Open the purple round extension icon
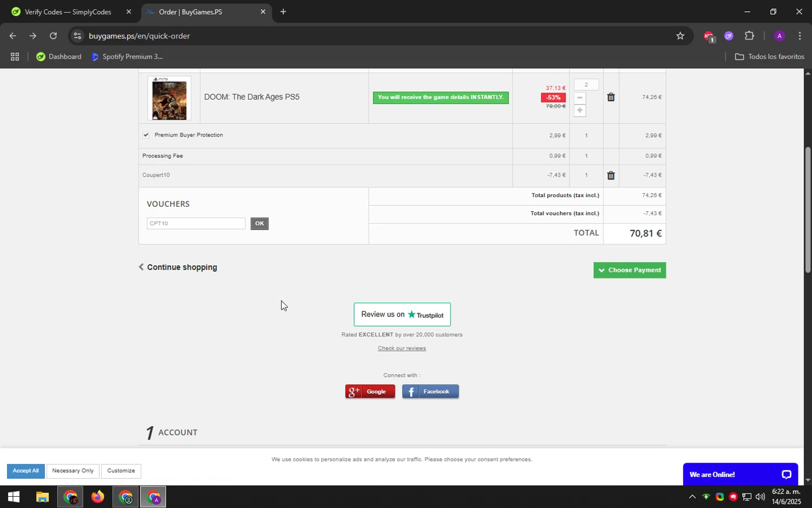812x508 pixels. pos(729,36)
